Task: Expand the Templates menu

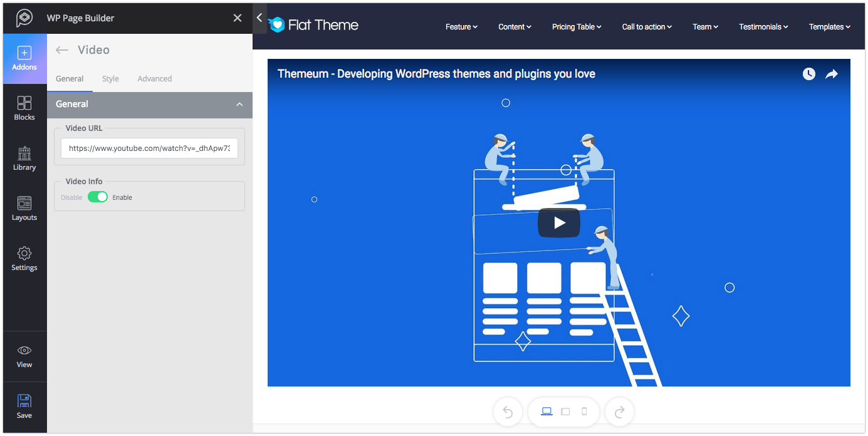Action: (x=830, y=27)
